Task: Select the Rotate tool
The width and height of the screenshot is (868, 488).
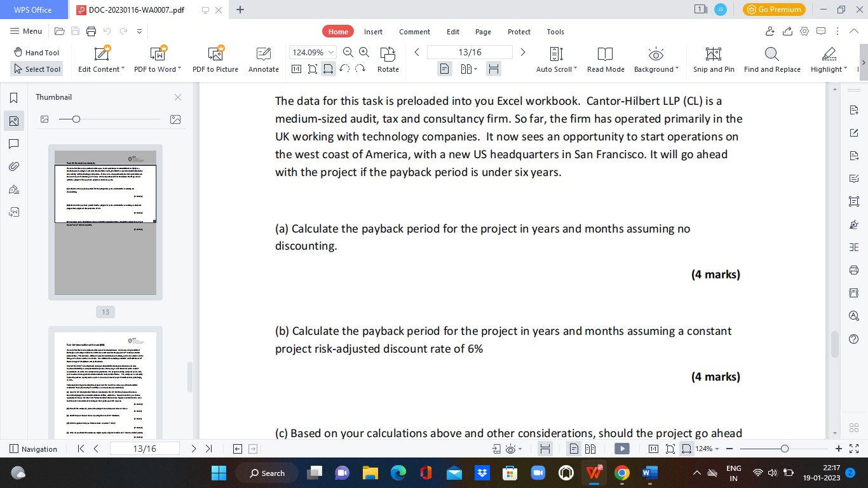Action: pos(388,58)
